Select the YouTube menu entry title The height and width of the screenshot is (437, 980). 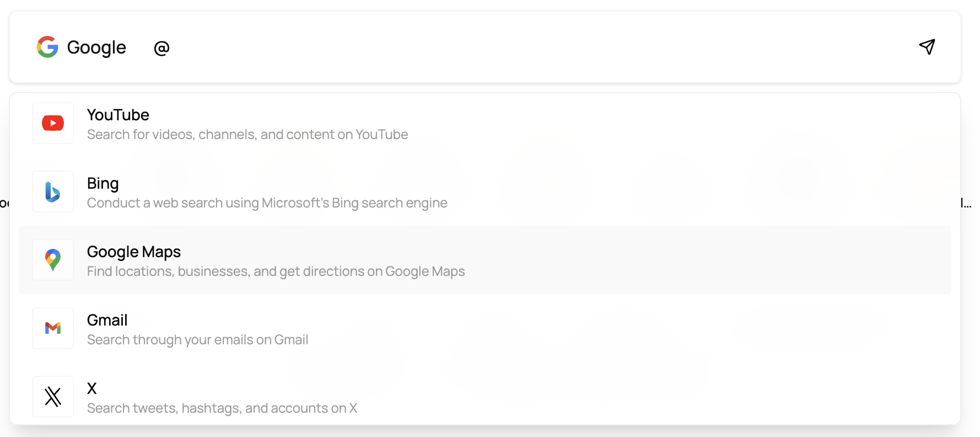pos(118,115)
